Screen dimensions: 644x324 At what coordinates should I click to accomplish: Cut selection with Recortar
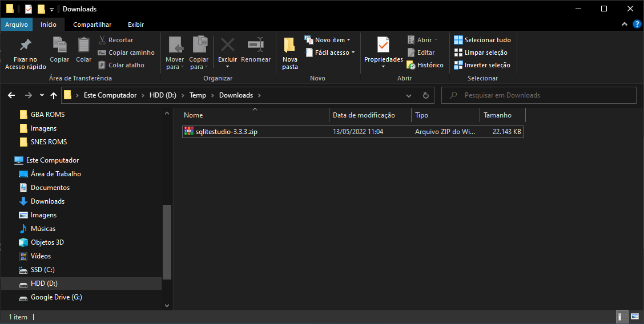pos(116,40)
